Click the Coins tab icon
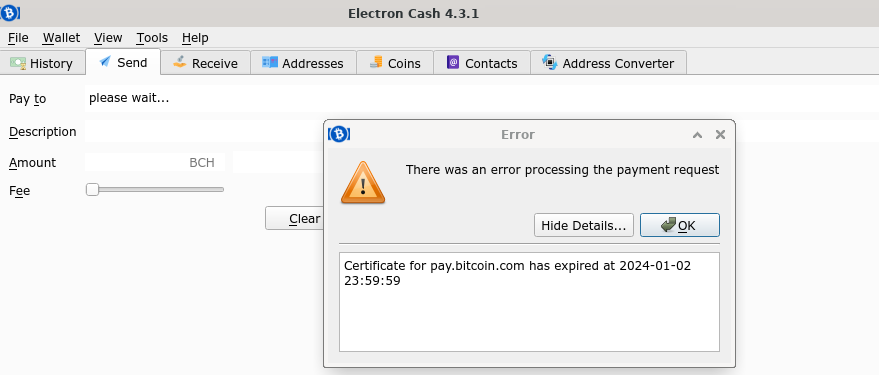The image size is (879, 375). pos(376,63)
